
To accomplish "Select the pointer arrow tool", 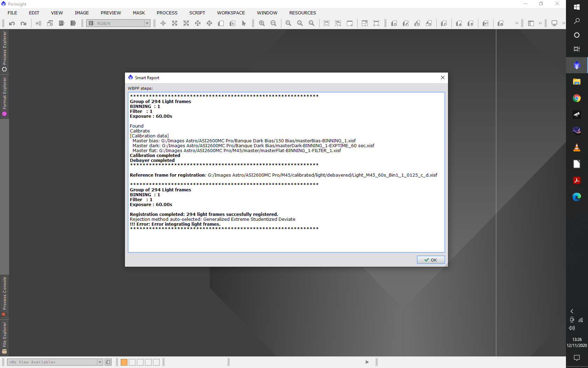I will pyautogui.click(x=244, y=23).
